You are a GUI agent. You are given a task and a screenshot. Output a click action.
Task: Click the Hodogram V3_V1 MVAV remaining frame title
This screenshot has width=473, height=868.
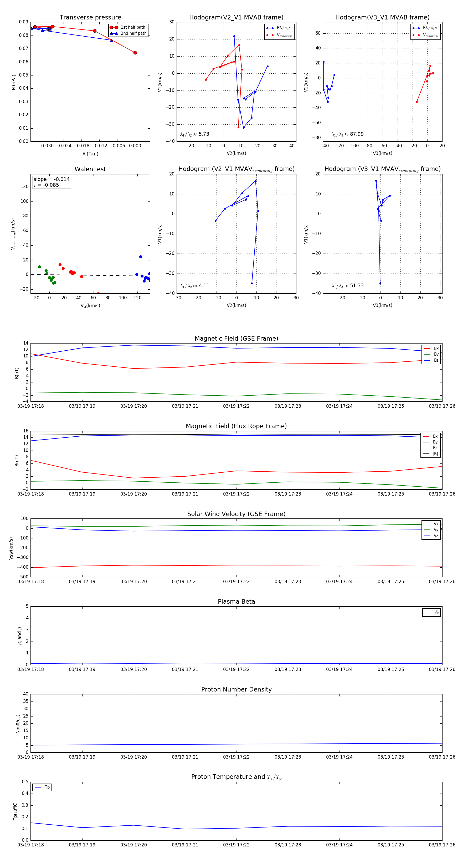point(382,169)
